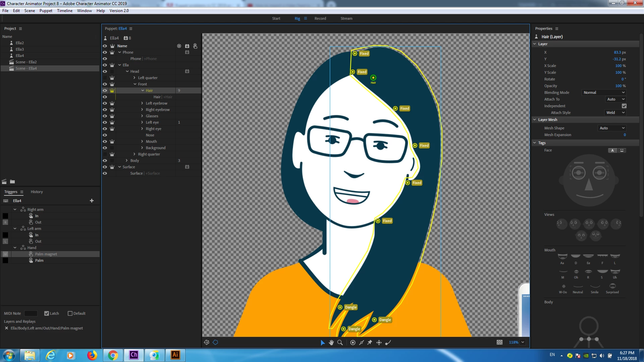Select the Dangle tool
Image resolution: width=644 pixels, height=362 pixels.
388,342
